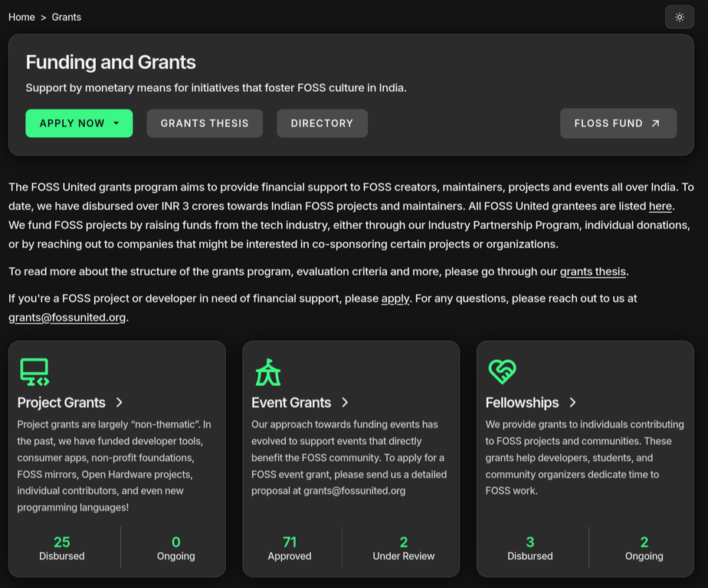Open the DIRECTORY button

tap(322, 122)
